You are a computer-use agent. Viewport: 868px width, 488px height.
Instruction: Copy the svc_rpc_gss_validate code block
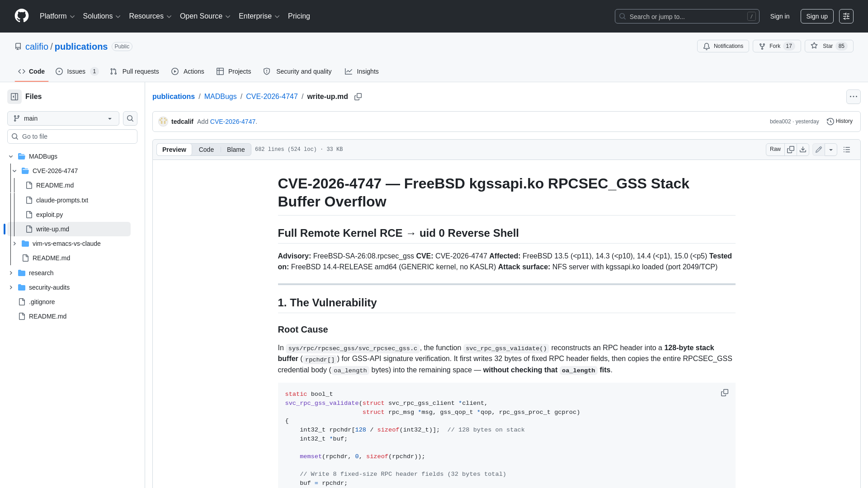[x=724, y=393]
